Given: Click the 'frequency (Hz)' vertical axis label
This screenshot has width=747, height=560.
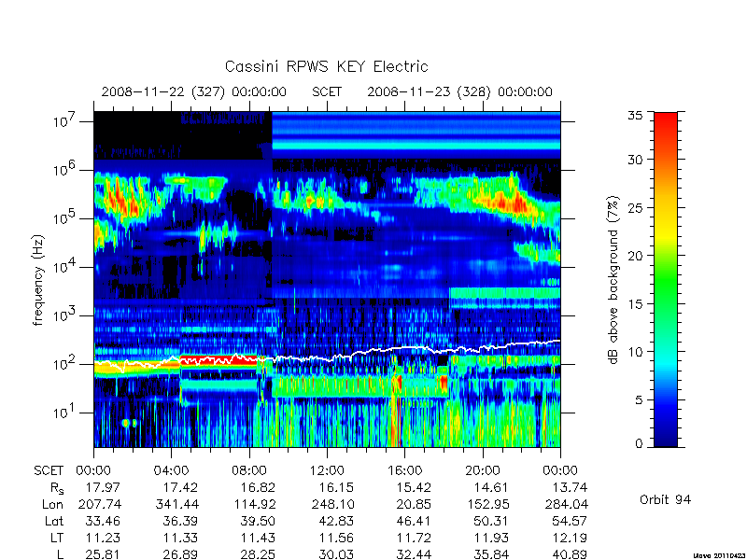Looking at the screenshot, I should coord(38,280).
